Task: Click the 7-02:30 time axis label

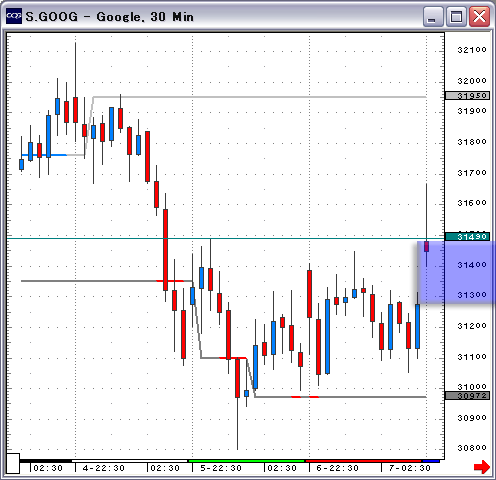Action: click(x=410, y=468)
